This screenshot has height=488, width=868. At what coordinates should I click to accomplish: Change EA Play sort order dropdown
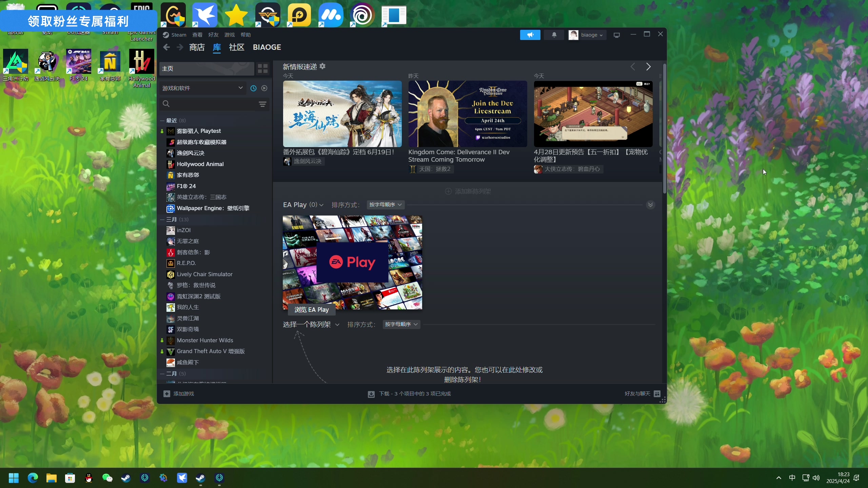386,205
